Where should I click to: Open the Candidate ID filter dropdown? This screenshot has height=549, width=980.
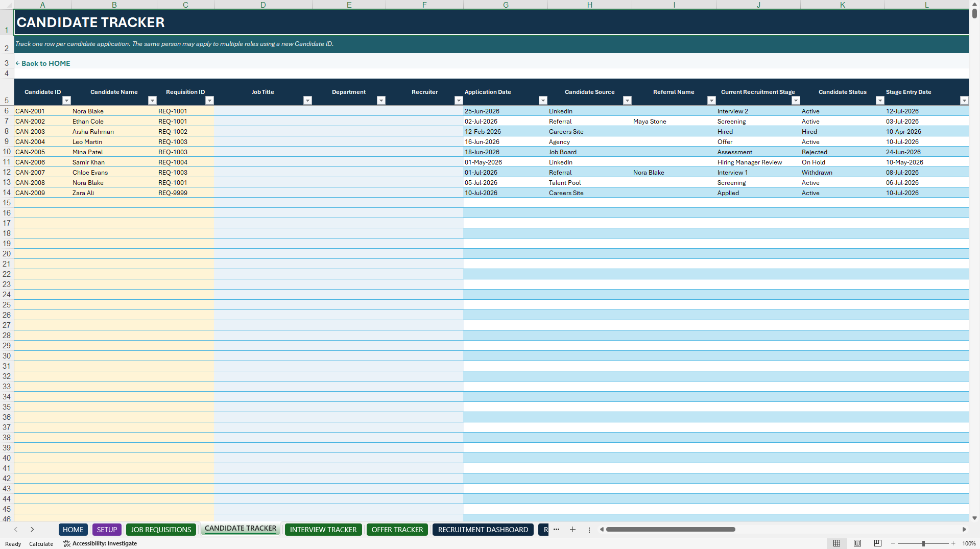pos(66,101)
